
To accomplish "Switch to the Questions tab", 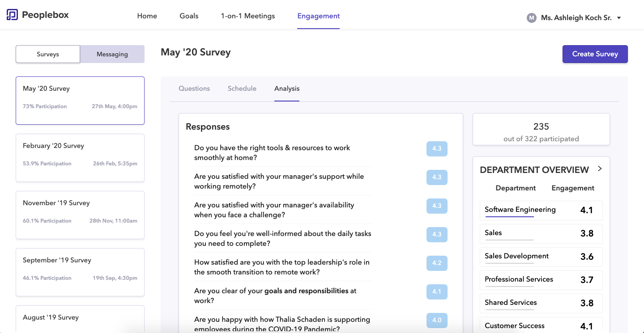I will (194, 89).
